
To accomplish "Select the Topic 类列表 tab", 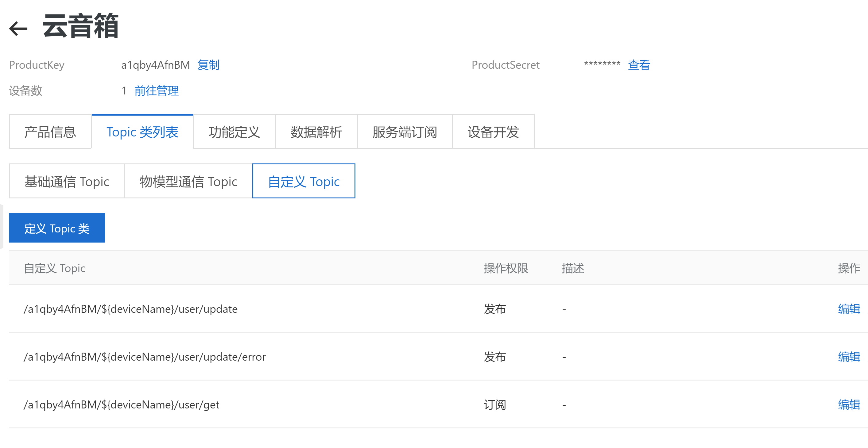I will [x=142, y=132].
